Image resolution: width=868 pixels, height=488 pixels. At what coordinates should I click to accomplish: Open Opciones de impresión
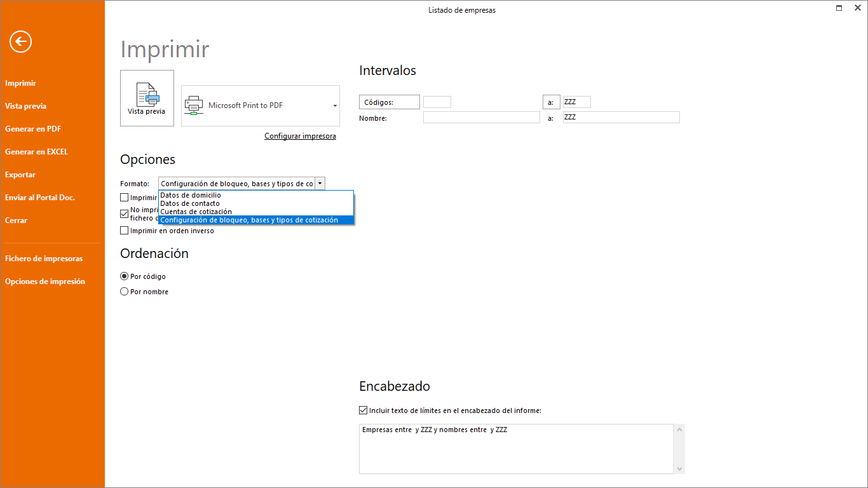[45, 281]
